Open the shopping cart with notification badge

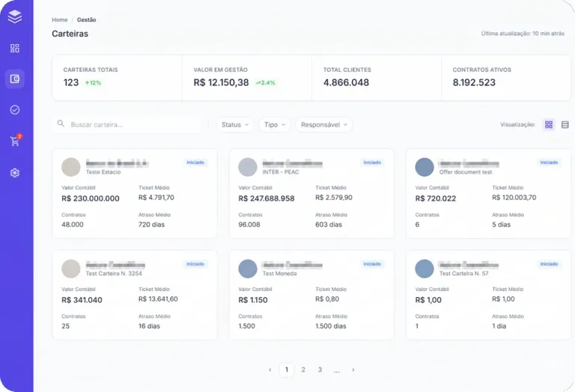(16, 141)
